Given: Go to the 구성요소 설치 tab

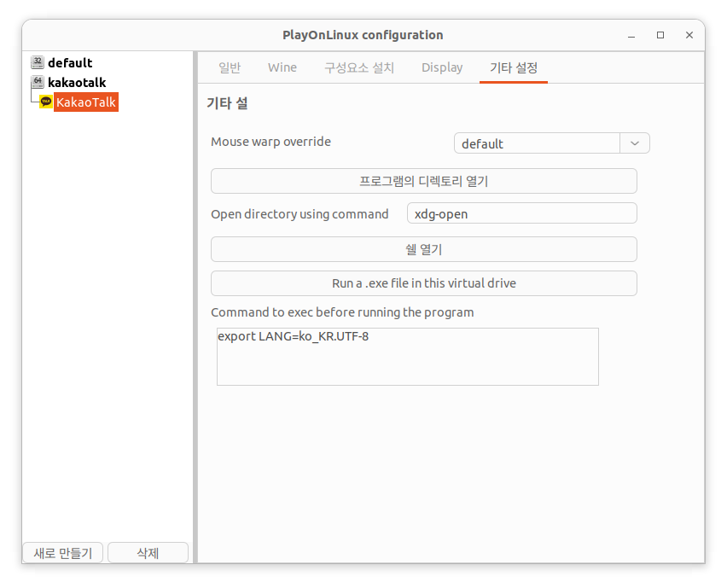Looking at the screenshot, I should coord(359,67).
